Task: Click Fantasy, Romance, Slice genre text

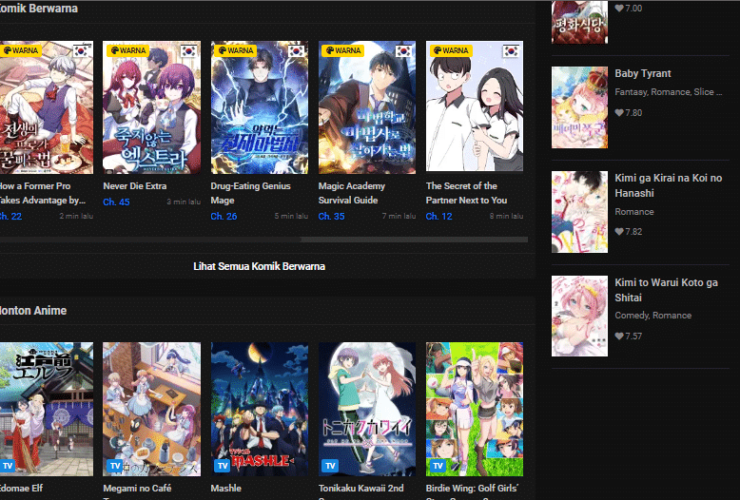Action: [x=668, y=92]
